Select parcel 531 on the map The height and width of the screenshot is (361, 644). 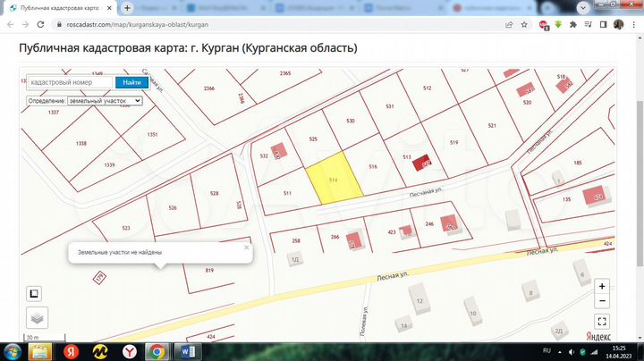(390, 106)
